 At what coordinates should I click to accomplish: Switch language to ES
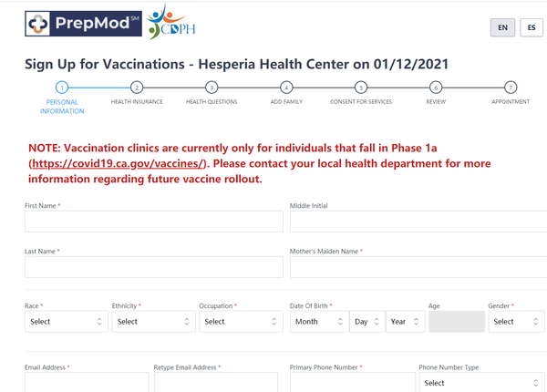(x=532, y=27)
